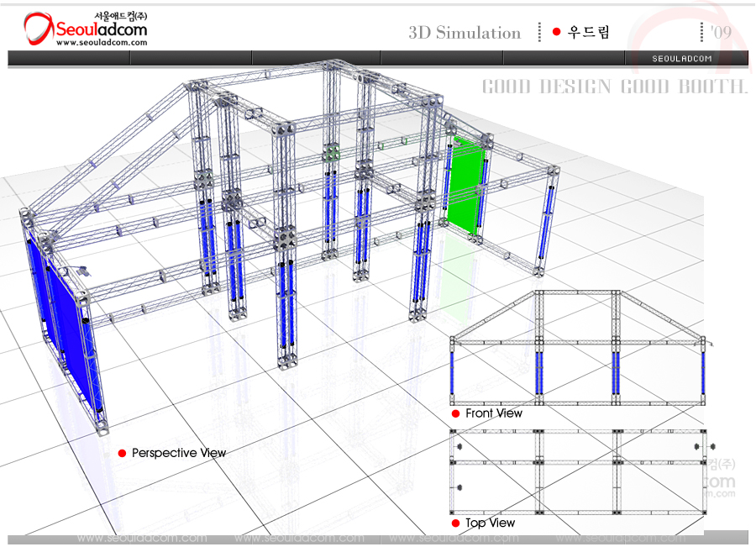The width and height of the screenshot is (756, 547).
Task: Click the "3D Simulation" heading text
Action: click(x=465, y=33)
